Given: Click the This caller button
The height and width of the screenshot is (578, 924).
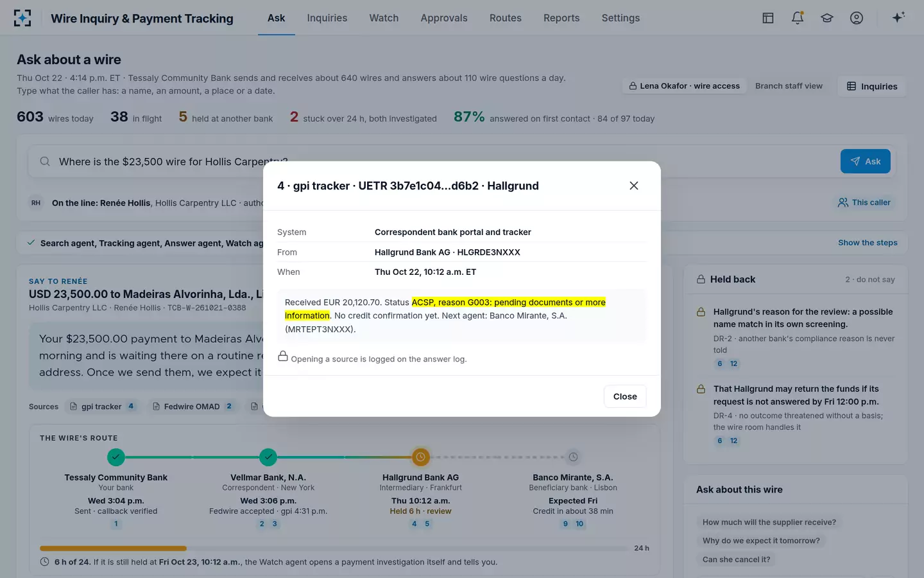Looking at the screenshot, I should tap(864, 202).
